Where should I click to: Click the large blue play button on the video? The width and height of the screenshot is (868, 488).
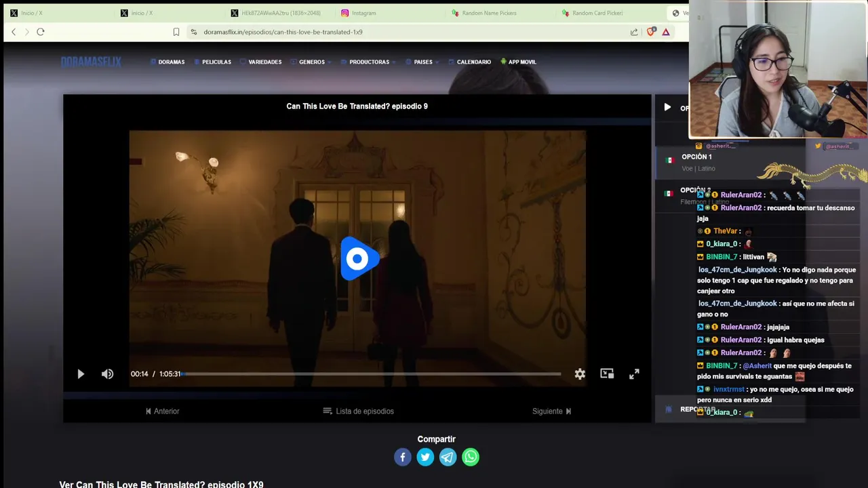pyautogui.click(x=358, y=259)
